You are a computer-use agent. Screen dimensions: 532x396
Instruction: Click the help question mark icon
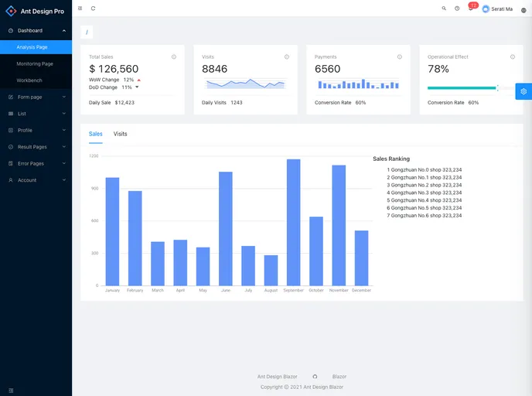coord(457,9)
